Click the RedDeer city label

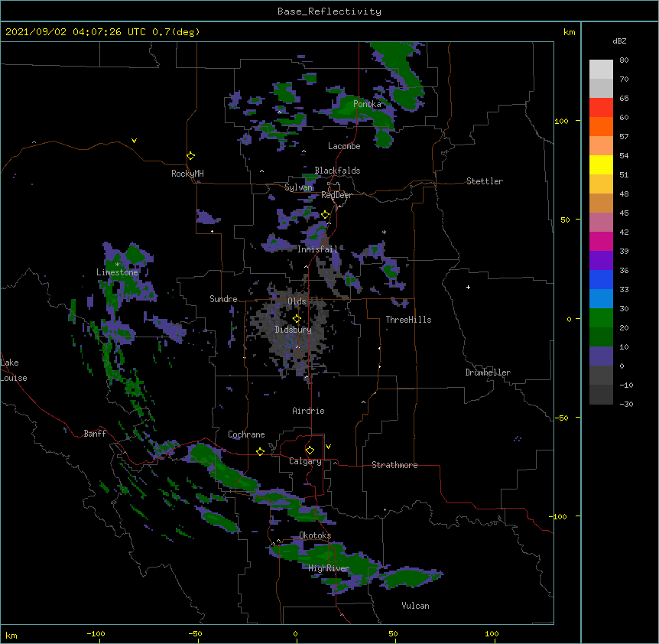(x=336, y=195)
